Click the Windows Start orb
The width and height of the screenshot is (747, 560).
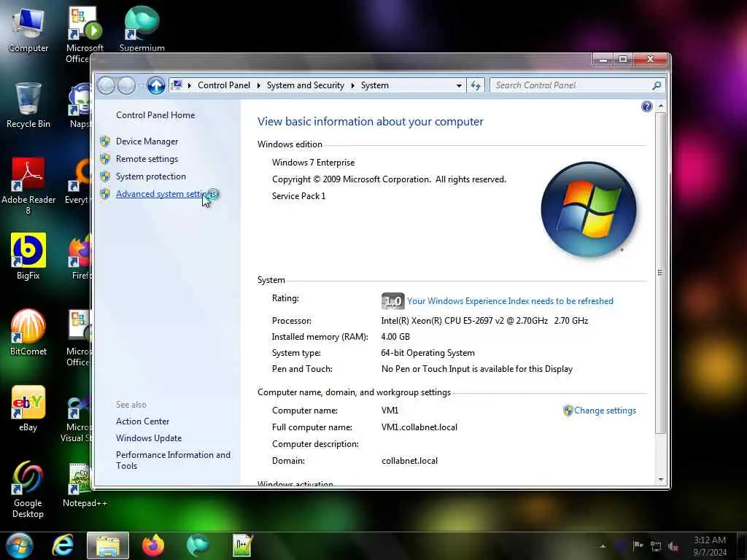tap(19, 545)
